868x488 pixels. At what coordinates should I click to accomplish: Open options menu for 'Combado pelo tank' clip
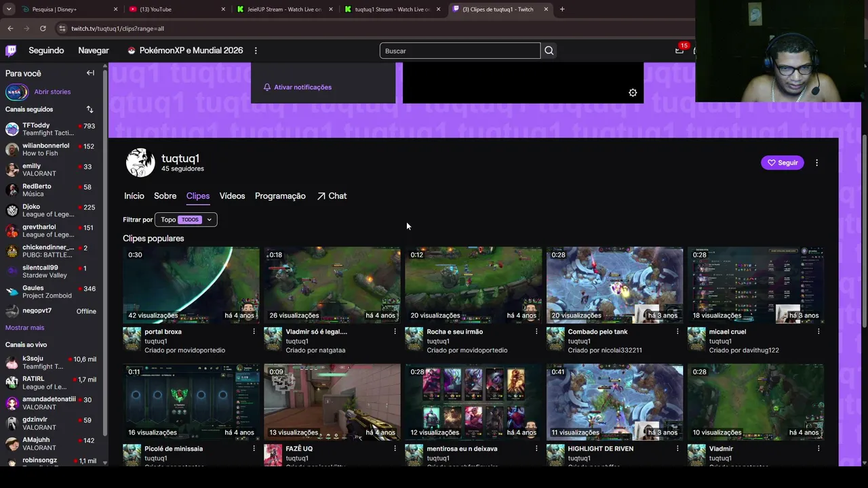click(677, 331)
